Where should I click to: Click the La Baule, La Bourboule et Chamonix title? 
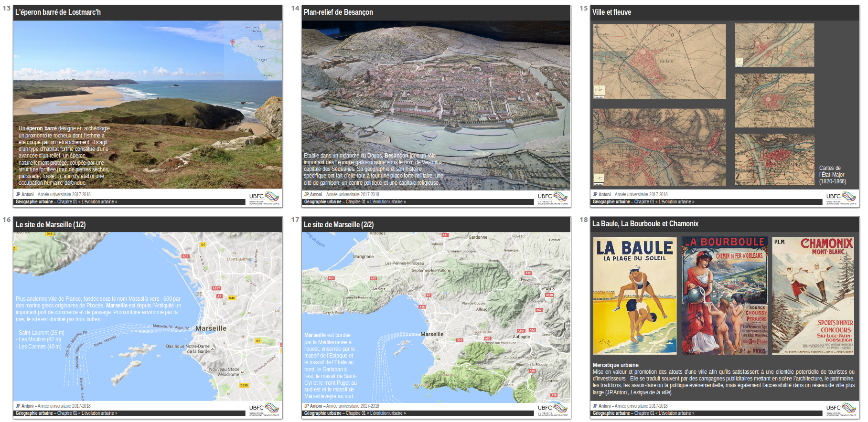tap(645, 224)
